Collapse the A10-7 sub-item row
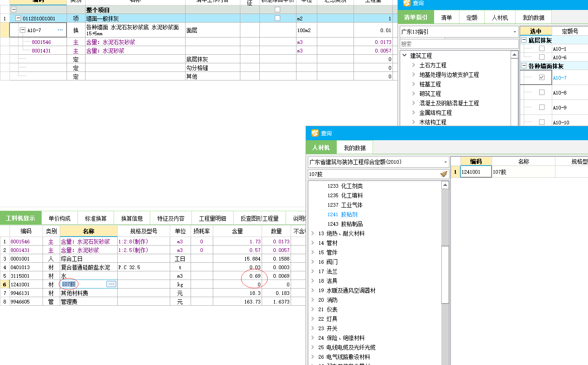This screenshot has height=365, width=588. click(x=23, y=30)
